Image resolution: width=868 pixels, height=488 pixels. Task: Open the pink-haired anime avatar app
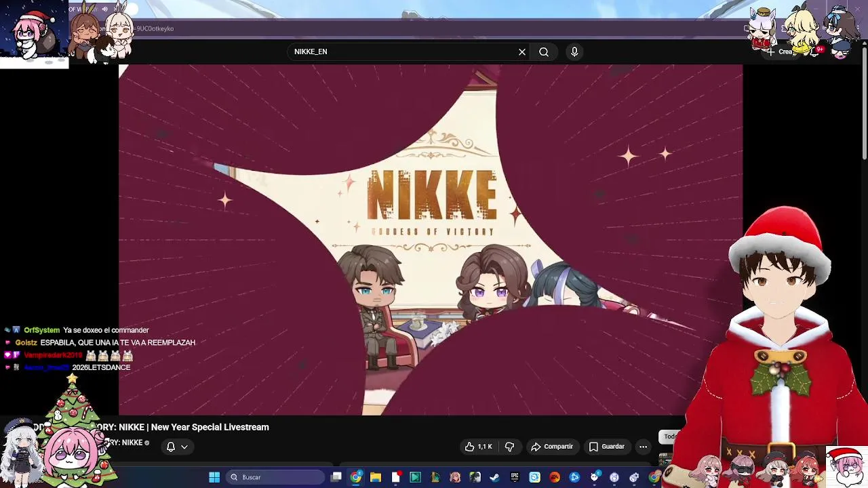coord(455,477)
